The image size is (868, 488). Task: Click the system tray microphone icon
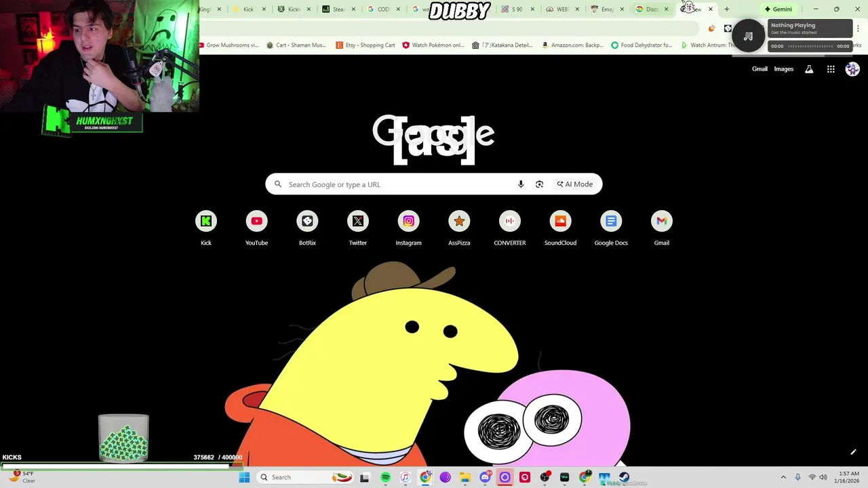[797, 477]
